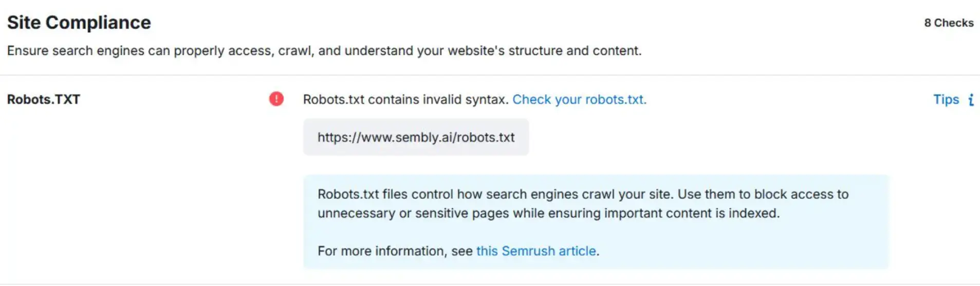Click the sembly.ai robots.txt URL box
Viewport: 980px width, 286px height.
tap(416, 137)
